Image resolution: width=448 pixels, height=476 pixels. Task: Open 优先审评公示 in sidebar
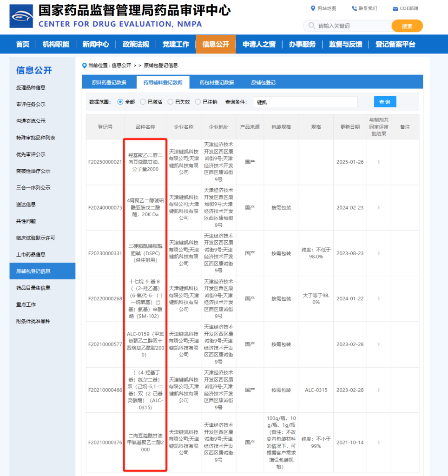tap(31, 154)
